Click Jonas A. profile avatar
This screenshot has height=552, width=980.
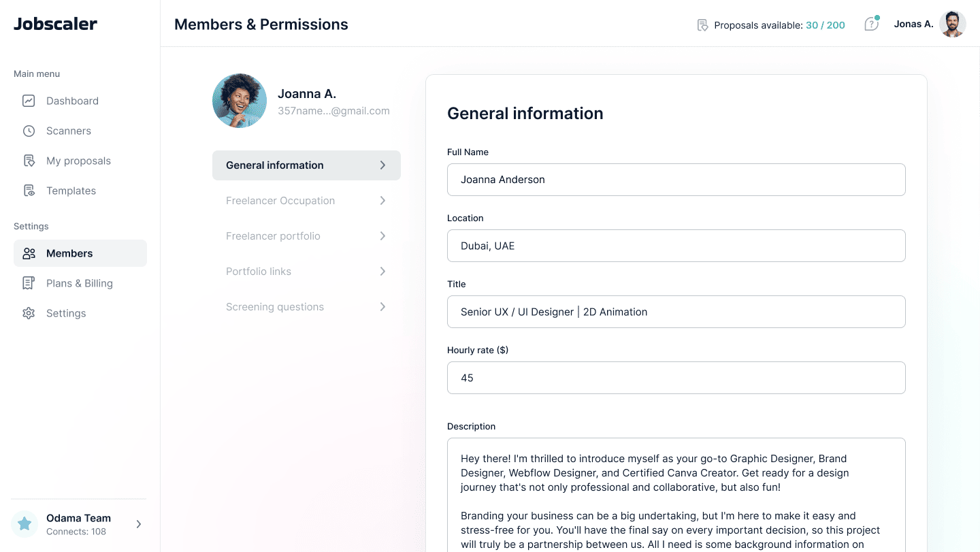pos(953,25)
